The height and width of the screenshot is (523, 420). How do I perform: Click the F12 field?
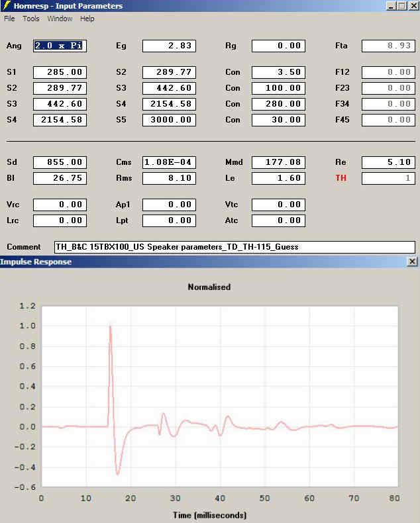point(388,72)
